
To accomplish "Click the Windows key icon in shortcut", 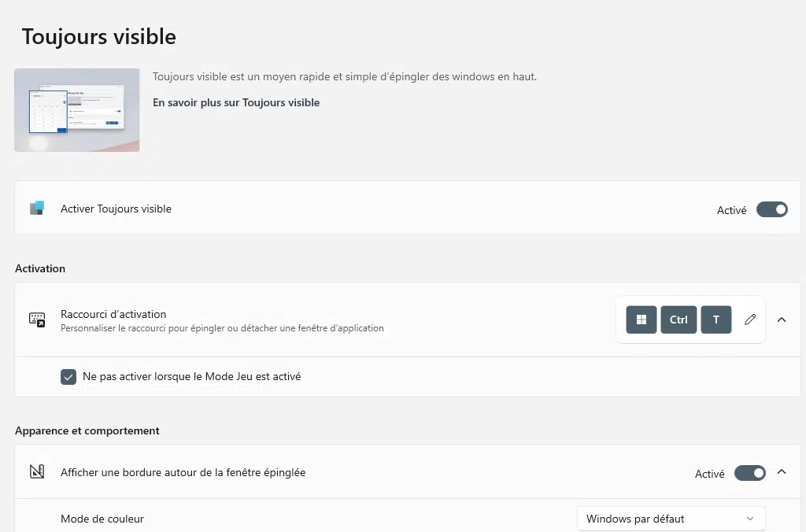I will tap(641, 320).
